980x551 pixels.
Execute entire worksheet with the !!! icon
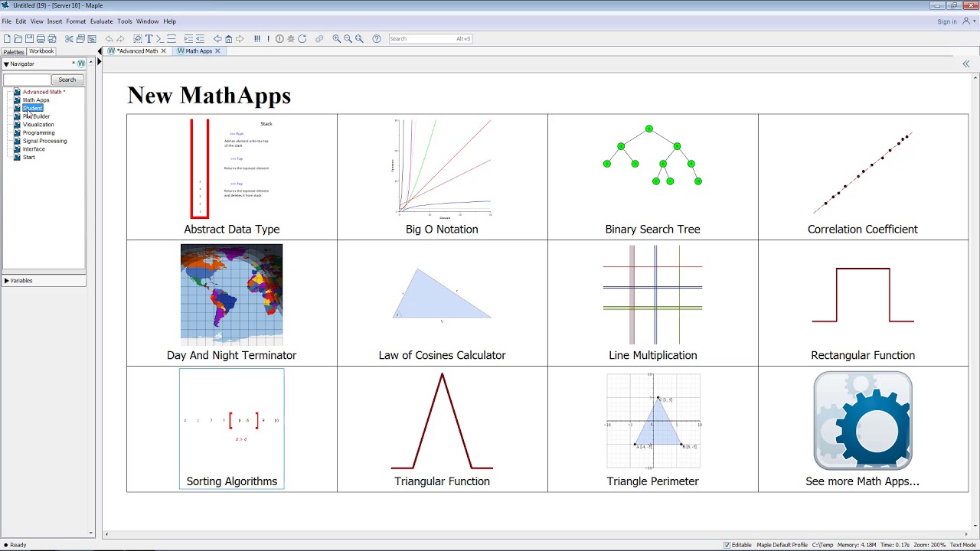point(257,38)
